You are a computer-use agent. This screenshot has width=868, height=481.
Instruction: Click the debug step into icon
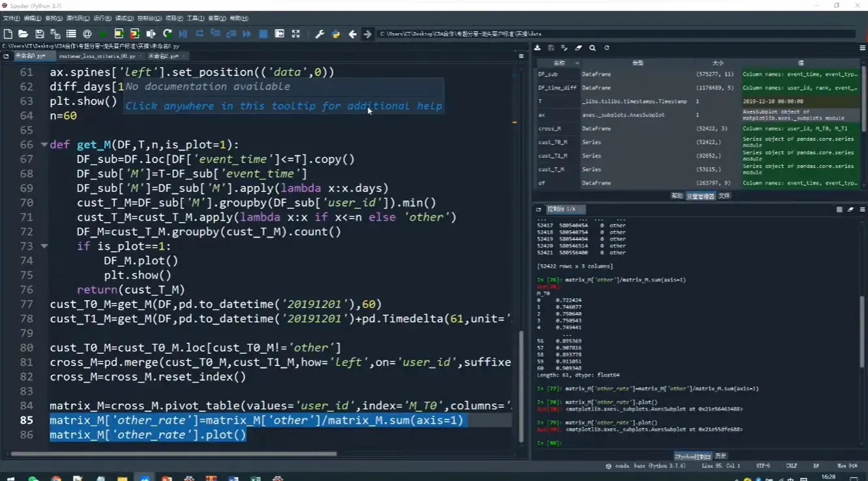pyautogui.click(x=215, y=34)
